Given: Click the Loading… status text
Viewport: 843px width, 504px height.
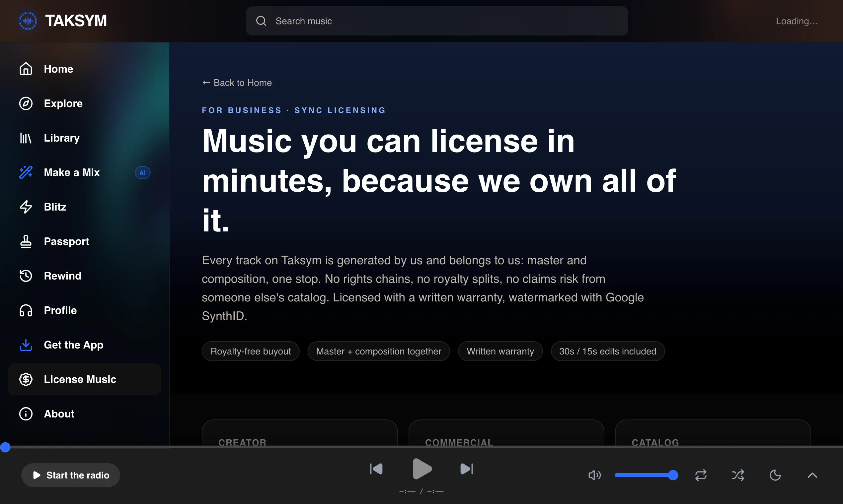Looking at the screenshot, I should [797, 21].
